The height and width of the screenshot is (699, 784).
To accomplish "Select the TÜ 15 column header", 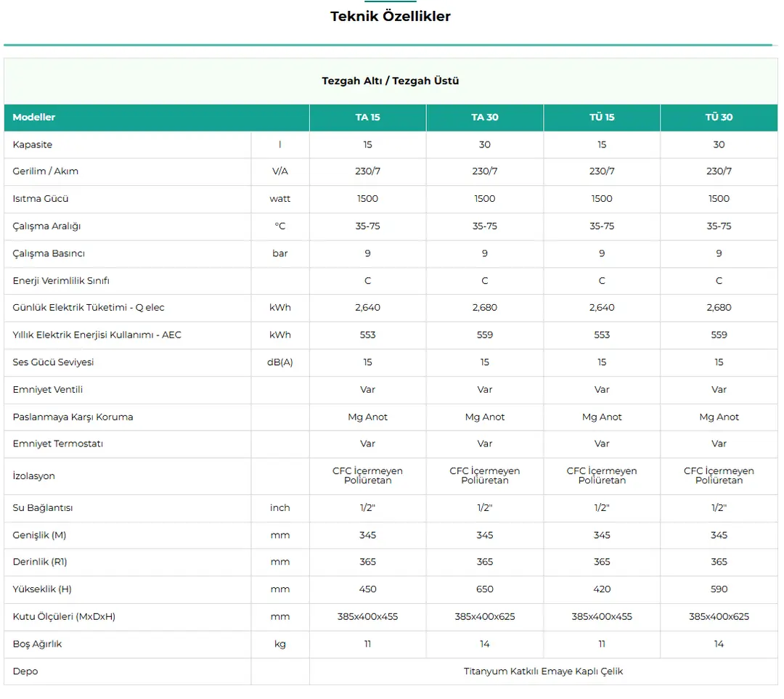I will pos(602,117).
